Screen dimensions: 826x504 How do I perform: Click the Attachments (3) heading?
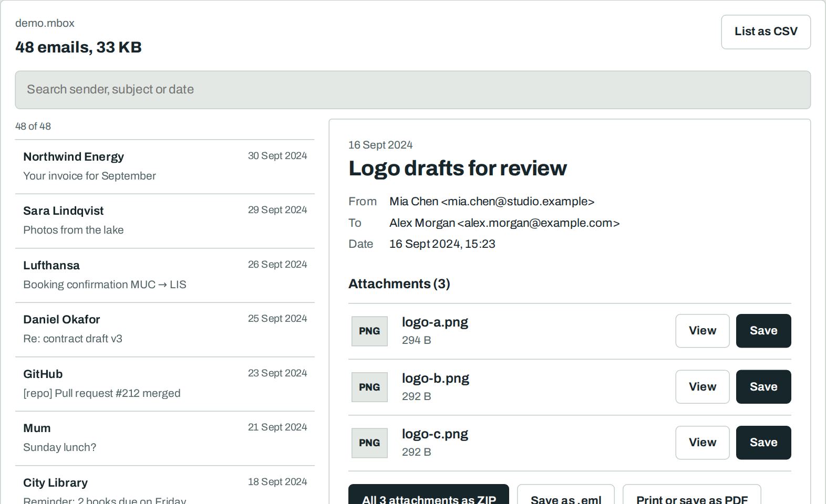[x=399, y=284]
